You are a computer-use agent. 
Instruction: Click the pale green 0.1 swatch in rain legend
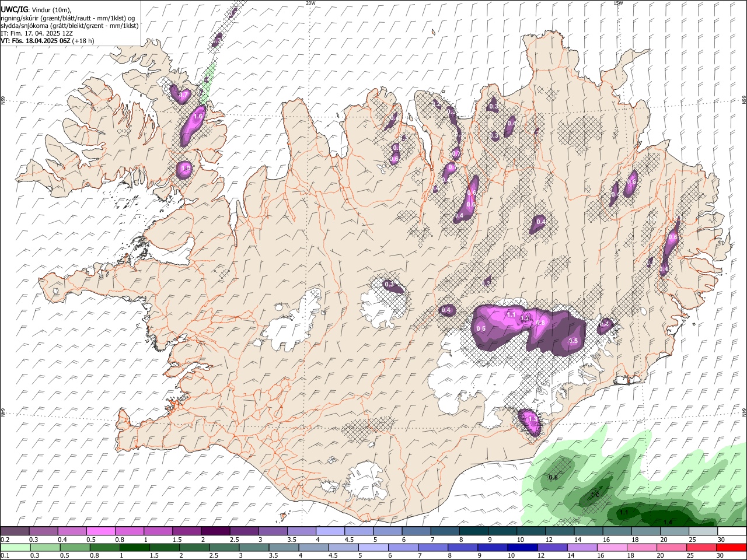tap(15, 548)
